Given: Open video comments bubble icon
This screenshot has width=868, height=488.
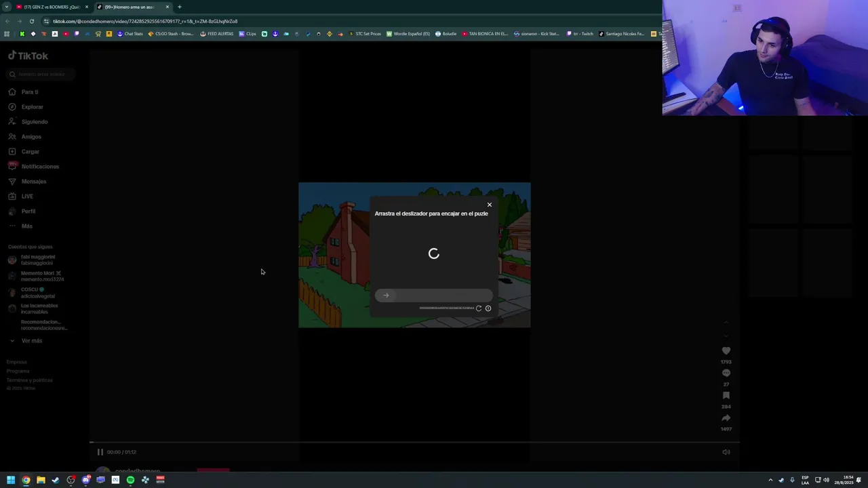Looking at the screenshot, I should pos(726,373).
